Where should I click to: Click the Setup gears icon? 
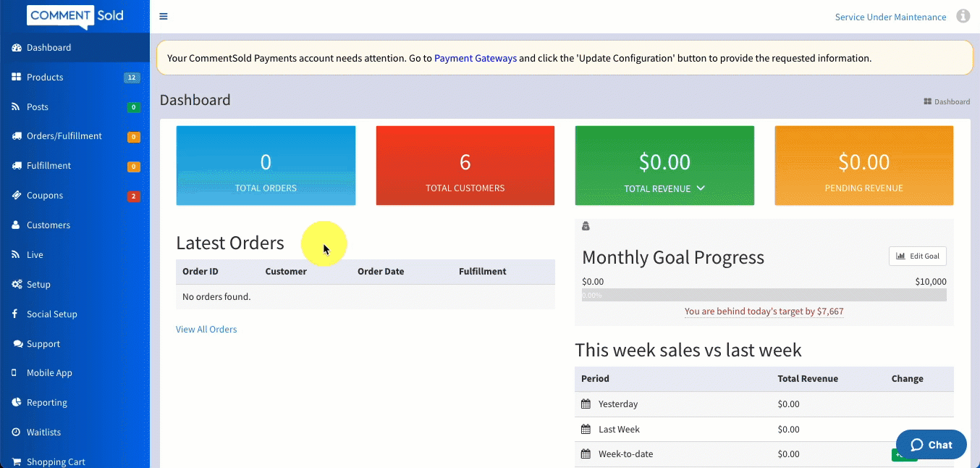coord(17,285)
